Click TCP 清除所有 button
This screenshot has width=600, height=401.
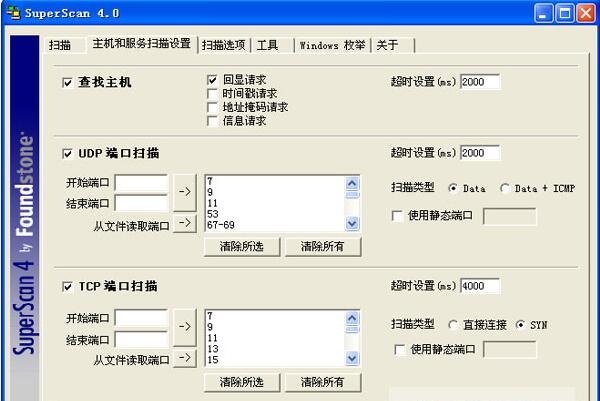(323, 382)
